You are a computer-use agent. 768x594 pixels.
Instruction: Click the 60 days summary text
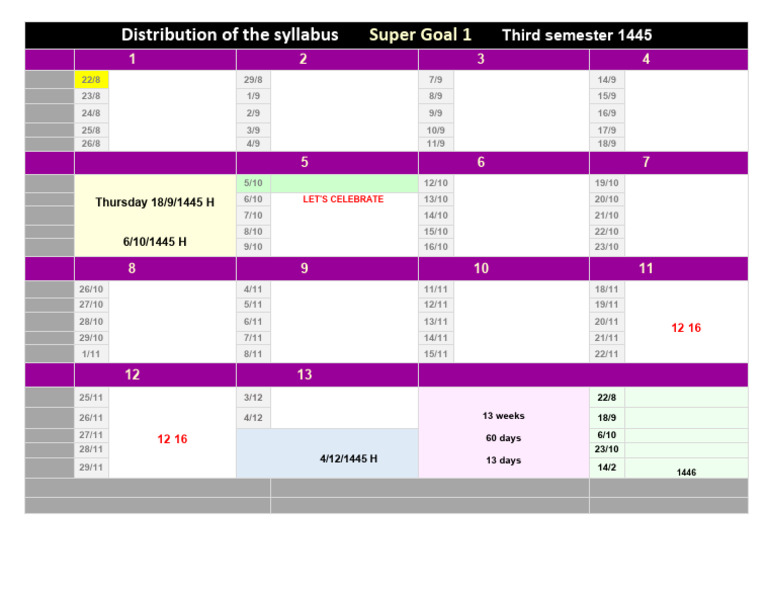[504, 438]
